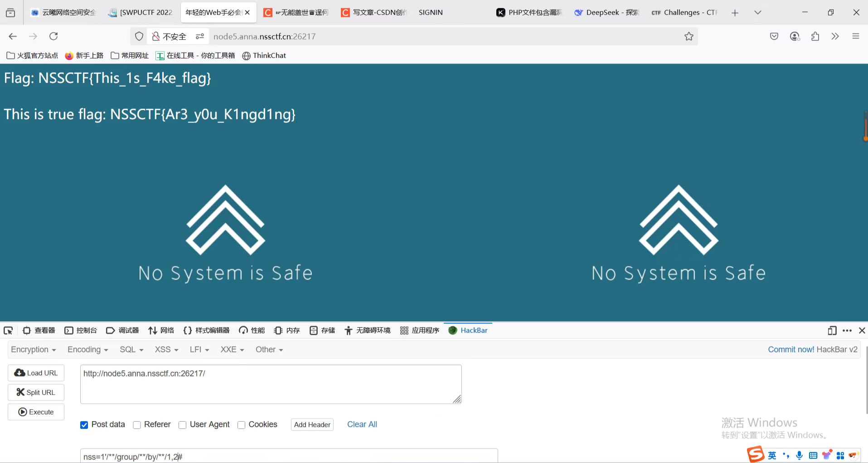868x463 pixels.
Task: Expand the XXE dropdown
Action: point(232,350)
